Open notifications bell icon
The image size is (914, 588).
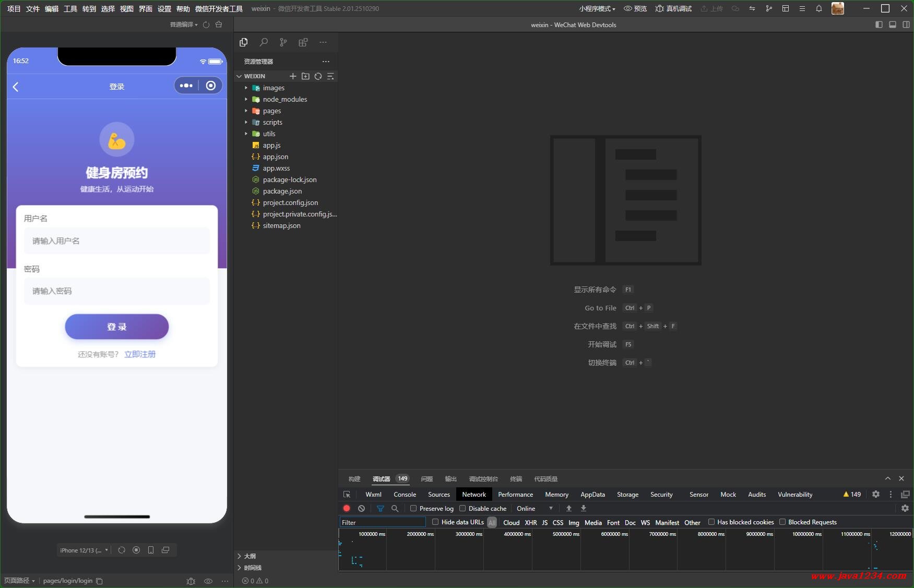click(818, 8)
